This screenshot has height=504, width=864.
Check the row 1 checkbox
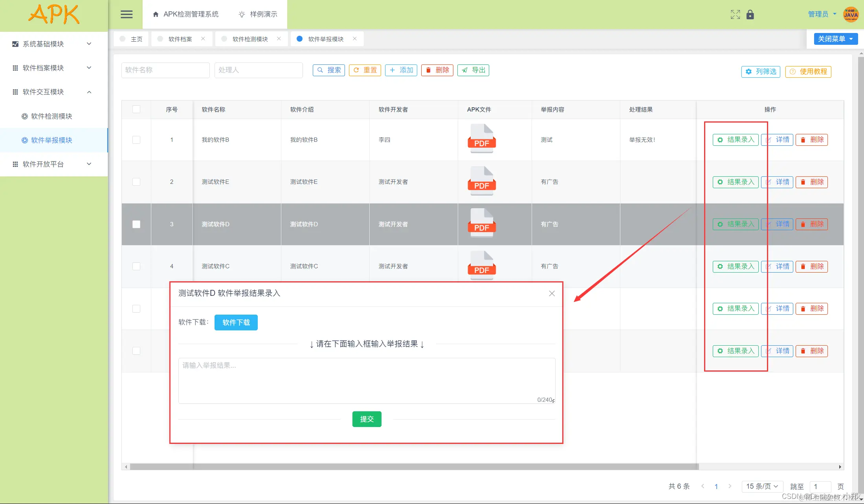click(136, 140)
